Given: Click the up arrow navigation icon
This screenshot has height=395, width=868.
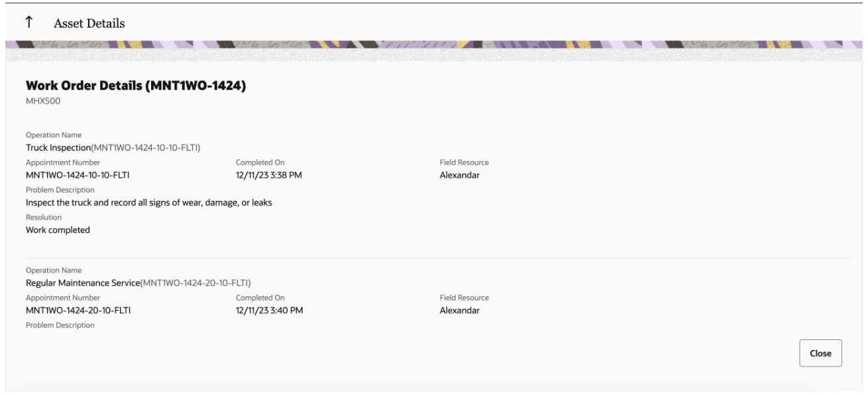Looking at the screenshot, I should click(x=29, y=22).
